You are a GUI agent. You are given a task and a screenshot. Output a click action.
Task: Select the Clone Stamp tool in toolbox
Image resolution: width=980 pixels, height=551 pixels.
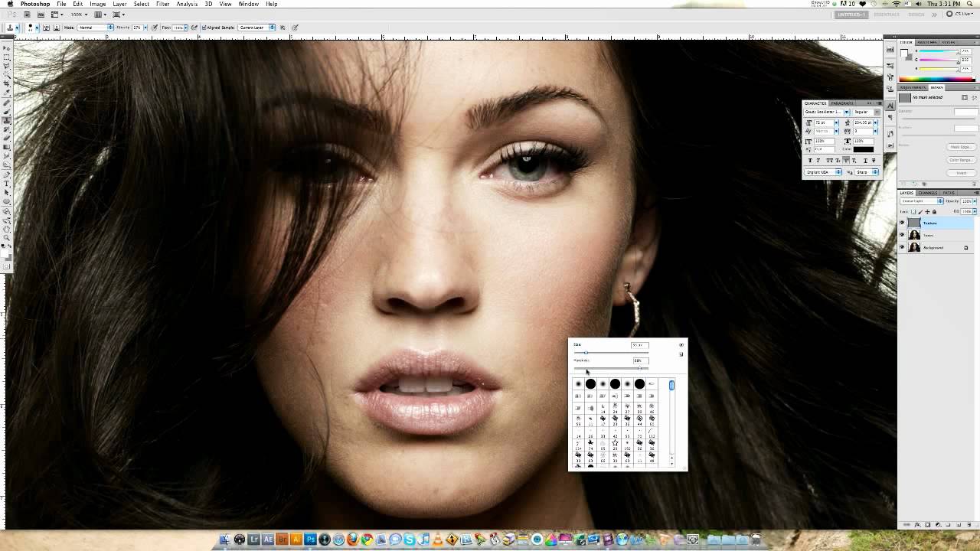[7, 120]
